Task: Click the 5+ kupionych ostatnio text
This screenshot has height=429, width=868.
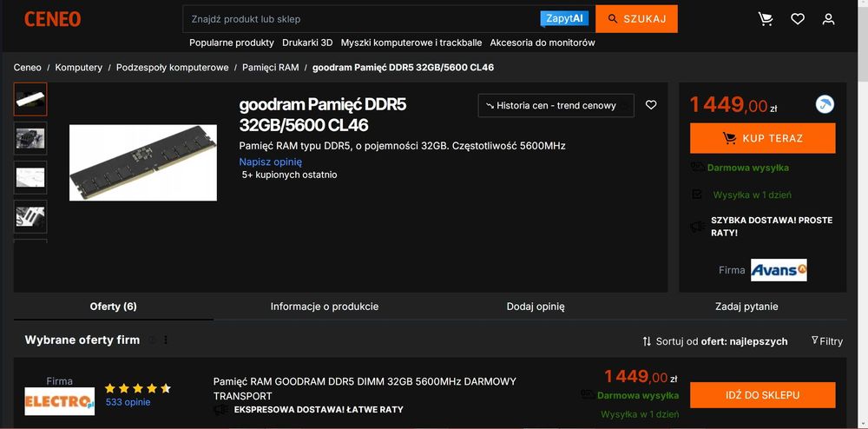Action: tap(290, 175)
